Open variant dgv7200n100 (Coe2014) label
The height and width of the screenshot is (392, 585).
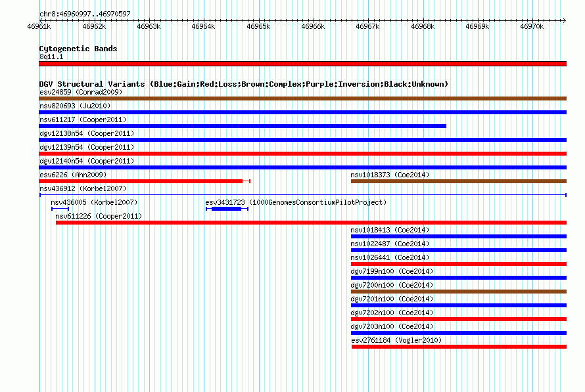coord(392,285)
